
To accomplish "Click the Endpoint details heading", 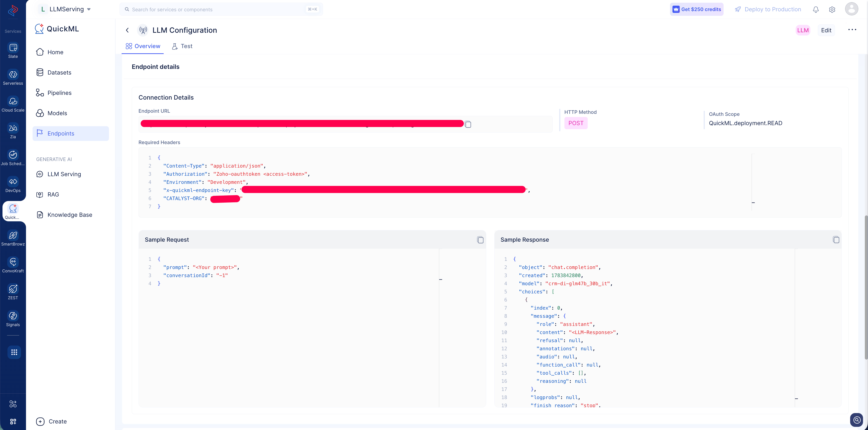I will click(x=155, y=67).
